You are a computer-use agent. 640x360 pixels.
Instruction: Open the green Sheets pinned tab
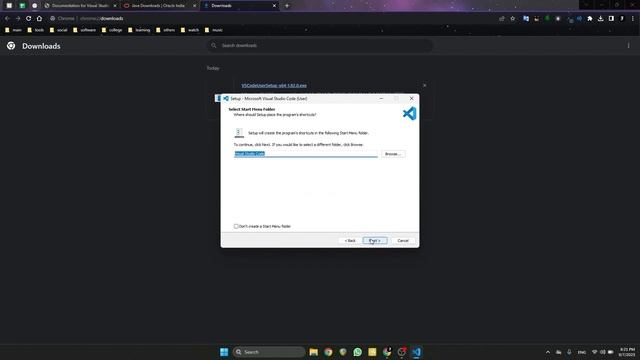click(22, 6)
